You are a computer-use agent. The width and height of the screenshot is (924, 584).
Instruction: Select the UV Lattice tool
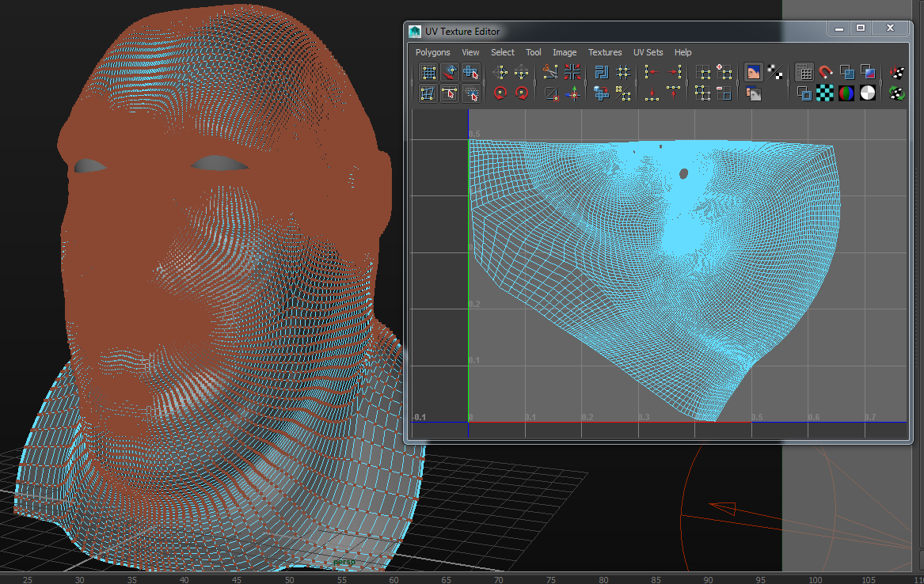[x=428, y=73]
